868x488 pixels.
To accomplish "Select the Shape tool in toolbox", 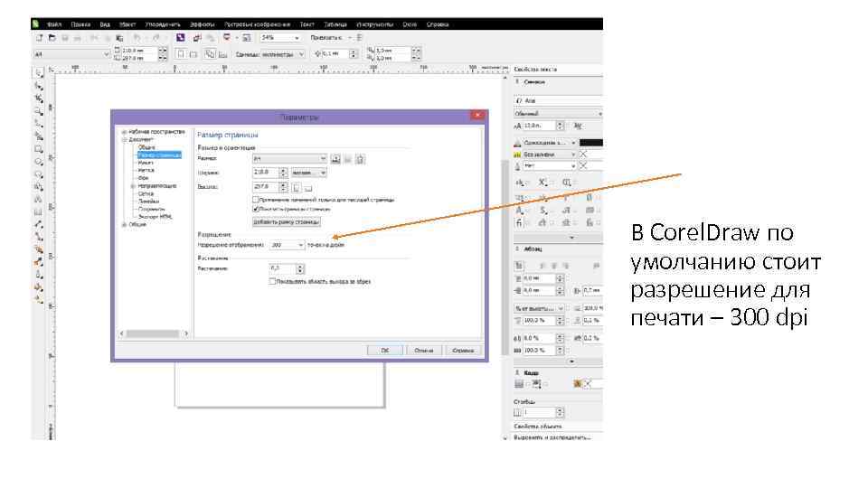I will 39,87.
